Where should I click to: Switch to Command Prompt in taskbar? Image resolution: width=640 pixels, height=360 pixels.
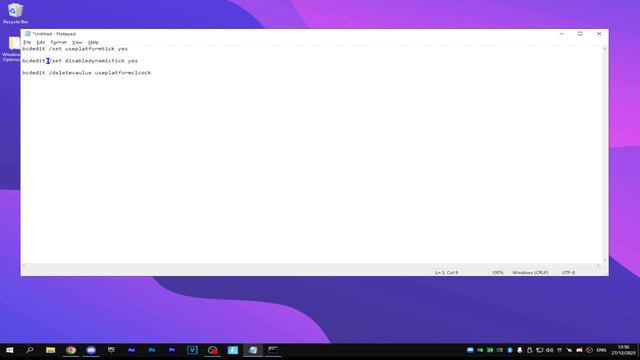(273, 350)
